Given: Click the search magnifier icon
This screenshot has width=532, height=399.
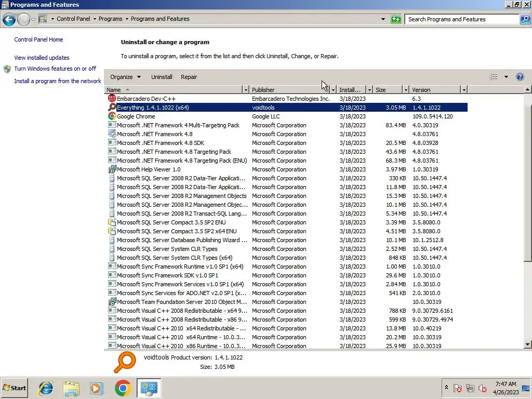Looking at the screenshot, I should [x=525, y=19].
